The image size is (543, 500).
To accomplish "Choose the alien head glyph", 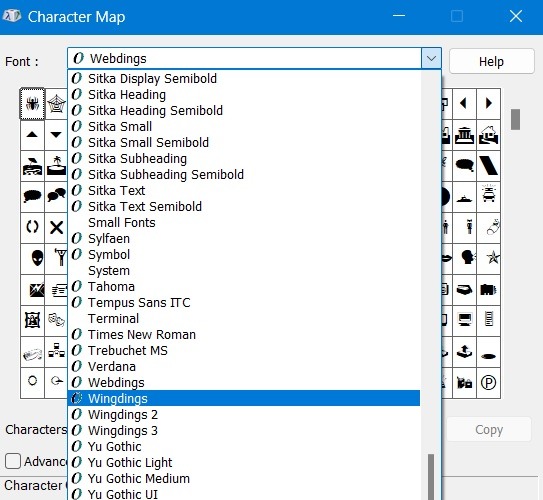I will (32, 258).
